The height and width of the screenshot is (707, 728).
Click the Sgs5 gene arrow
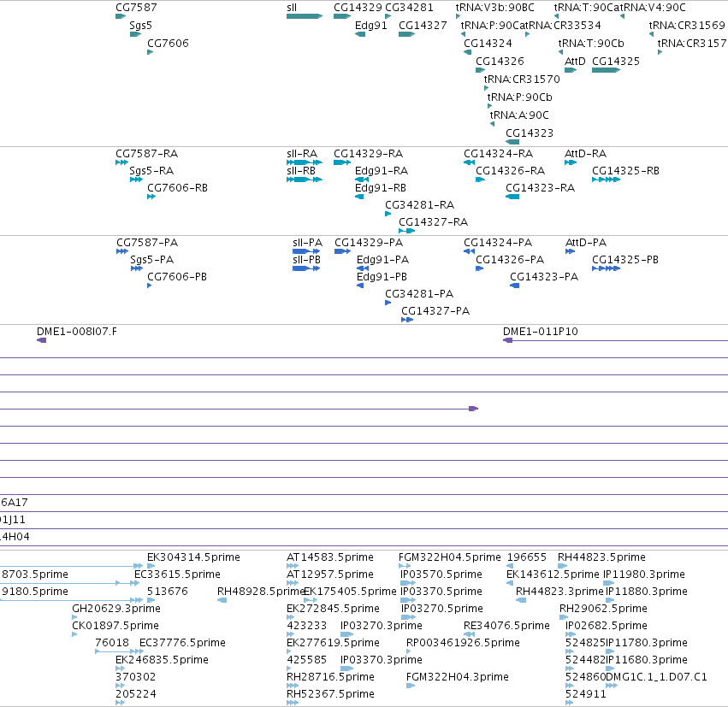[135, 34]
